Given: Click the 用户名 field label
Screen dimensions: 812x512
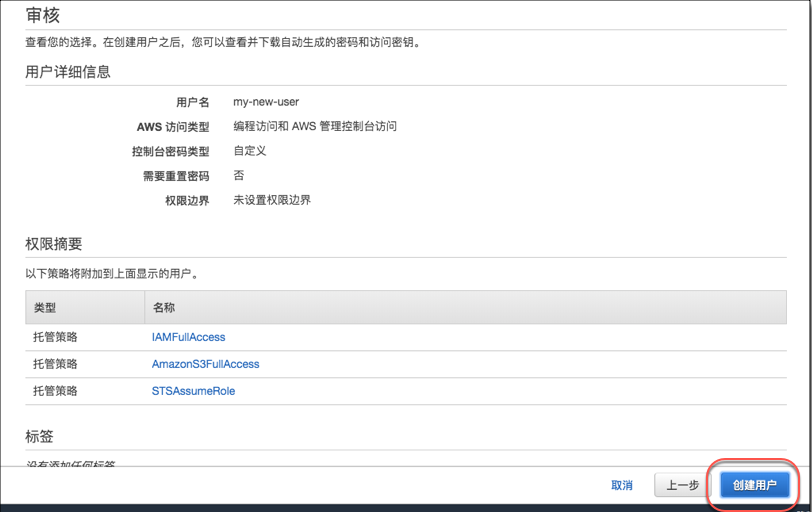Looking at the screenshot, I should click(192, 102).
